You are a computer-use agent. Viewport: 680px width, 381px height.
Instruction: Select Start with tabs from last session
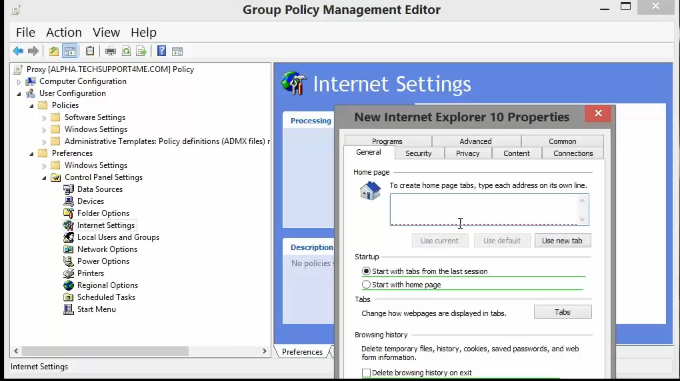pyautogui.click(x=366, y=271)
